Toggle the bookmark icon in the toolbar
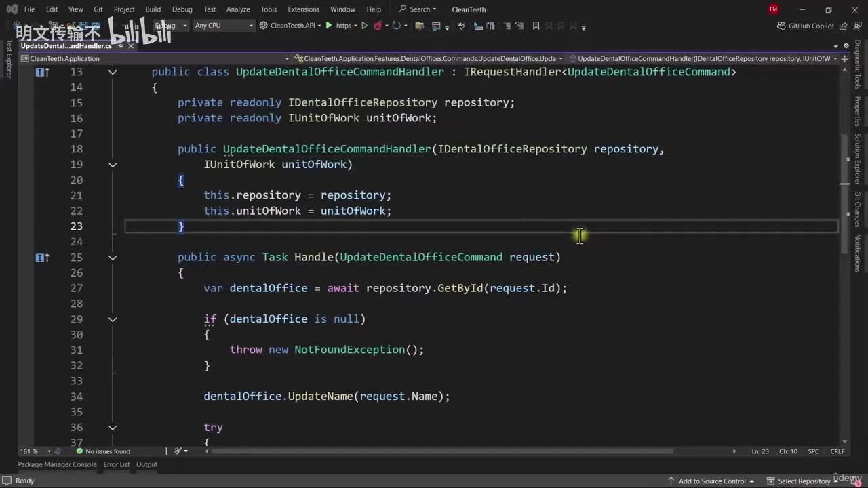 pyautogui.click(x=536, y=26)
